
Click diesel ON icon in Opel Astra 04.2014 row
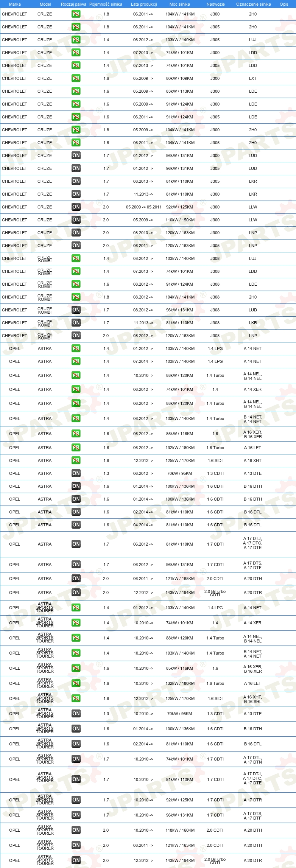[x=76, y=525]
